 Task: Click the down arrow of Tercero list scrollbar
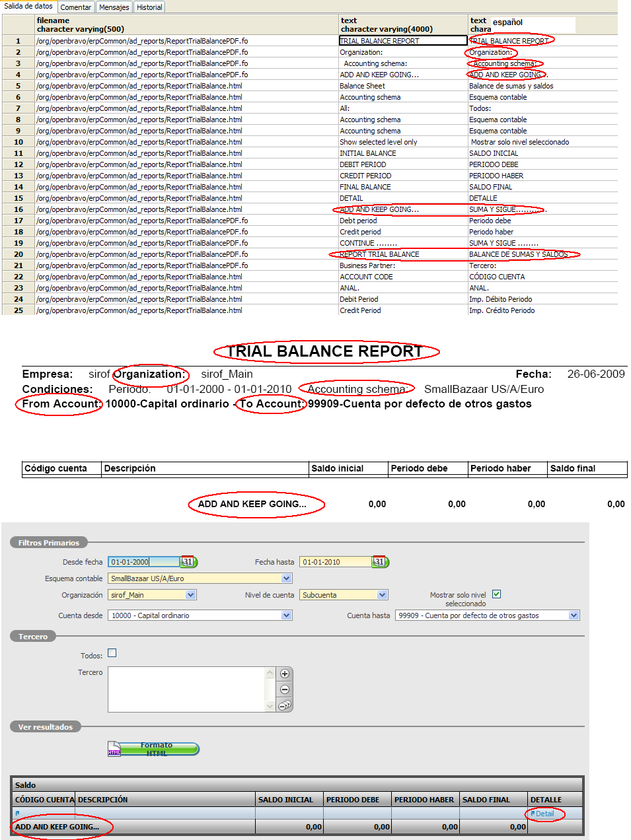click(x=270, y=706)
